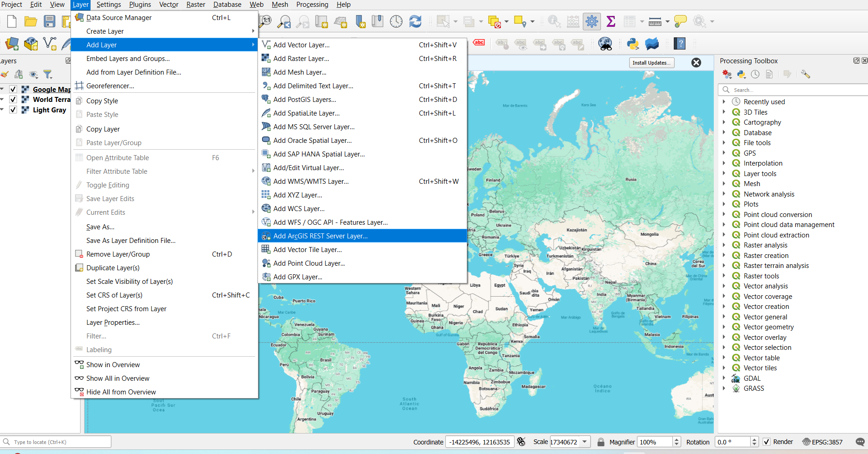868x454 pixels.
Task: Toggle the World Terra layer checkbox
Action: (13, 99)
